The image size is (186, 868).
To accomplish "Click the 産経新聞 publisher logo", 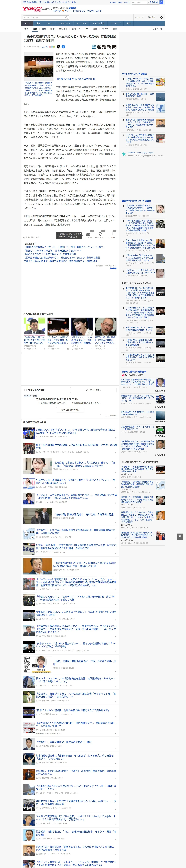I will tap(104, 47).
